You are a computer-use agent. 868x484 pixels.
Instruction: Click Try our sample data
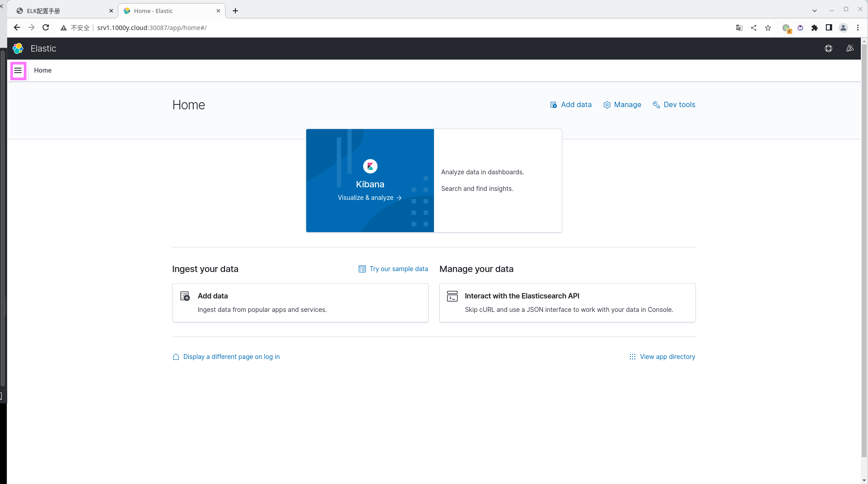tap(393, 269)
